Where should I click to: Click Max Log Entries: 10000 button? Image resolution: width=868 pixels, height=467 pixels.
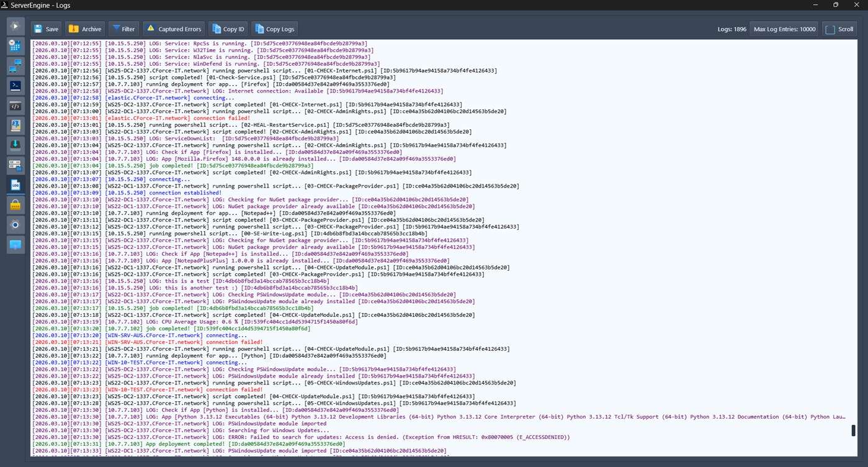(784, 29)
